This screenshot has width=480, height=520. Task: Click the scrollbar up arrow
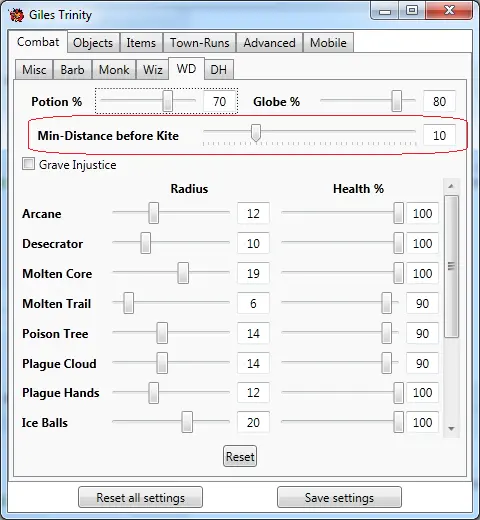coord(451,186)
